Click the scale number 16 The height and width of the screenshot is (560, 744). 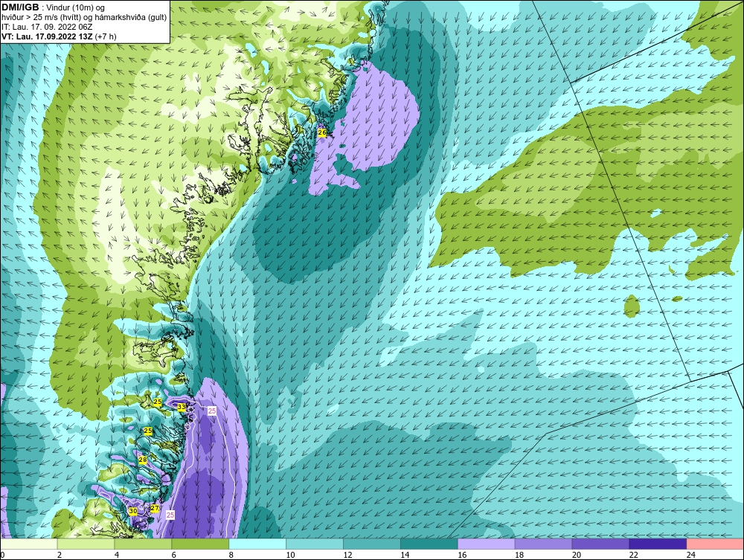(x=462, y=555)
